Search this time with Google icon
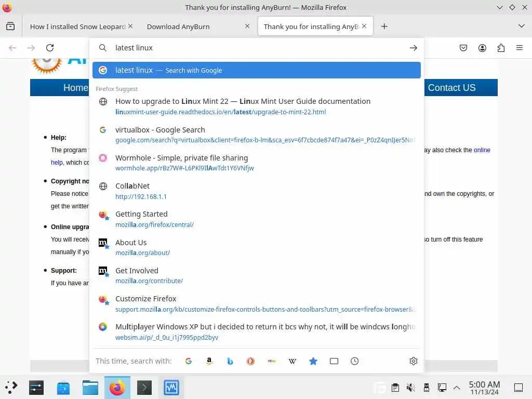Viewport: 532px width, 399px height. point(189,361)
